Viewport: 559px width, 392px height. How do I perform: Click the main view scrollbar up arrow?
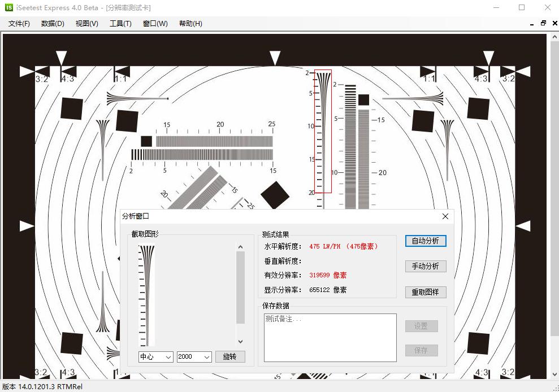pos(554,37)
